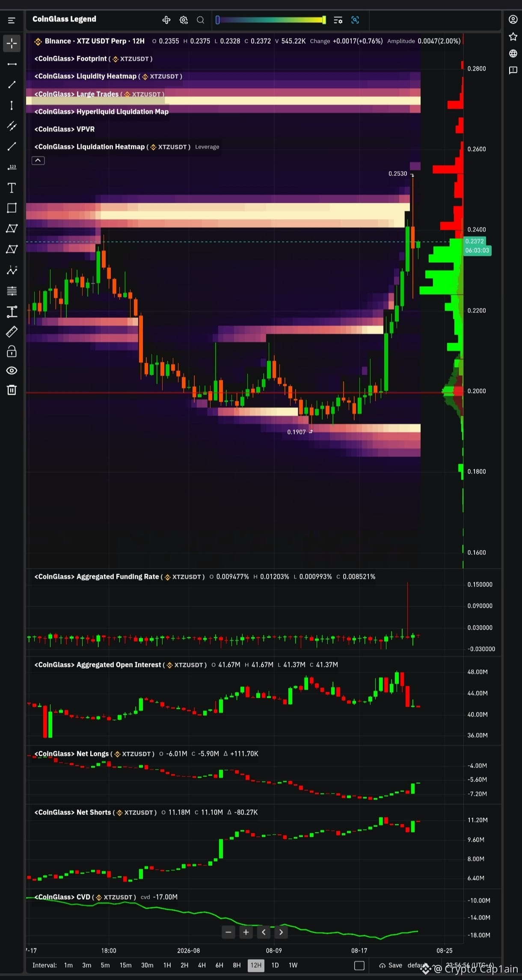The height and width of the screenshot is (980, 522).
Task: Select the ruler measurement tool
Action: pyautogui.click(x=12, y=332)
